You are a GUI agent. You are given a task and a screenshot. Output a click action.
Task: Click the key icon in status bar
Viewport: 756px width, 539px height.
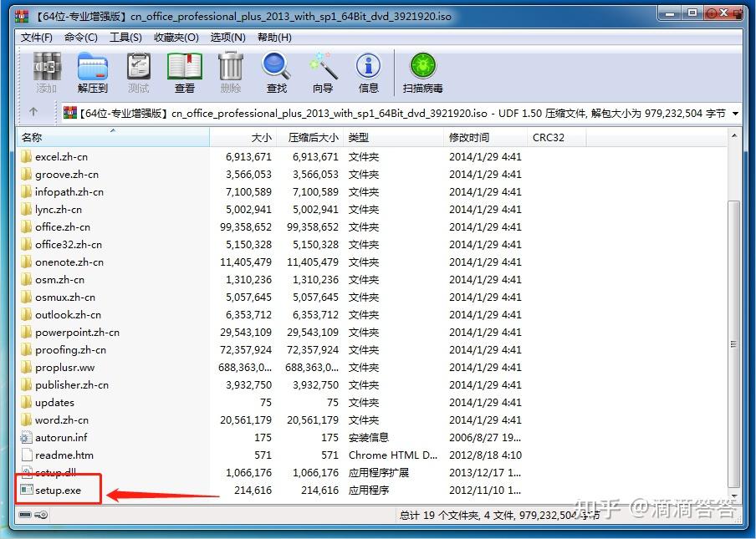tap(42, 515)
